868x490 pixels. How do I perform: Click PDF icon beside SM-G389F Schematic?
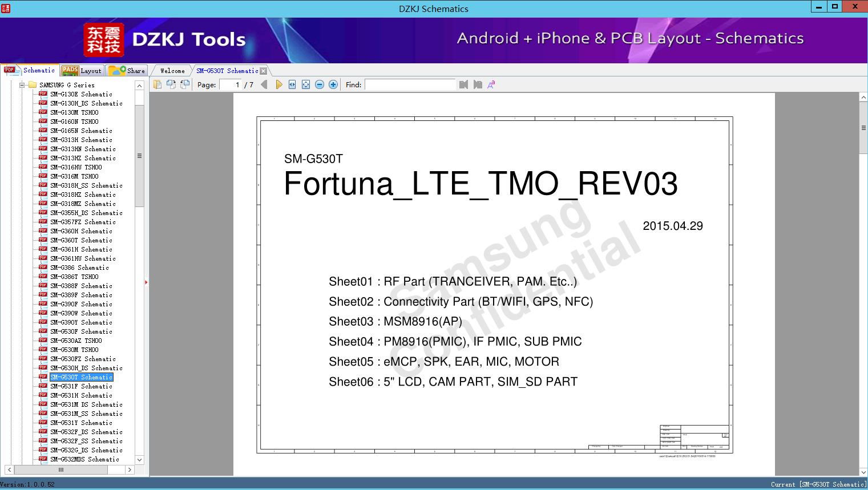point(43,295)
